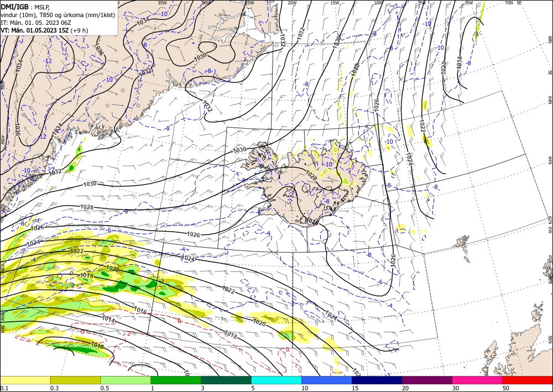This screenshot has width=553, height=392.
Task: Click the green 1–3 legend swatch
Action: click(x=176, y=380)
